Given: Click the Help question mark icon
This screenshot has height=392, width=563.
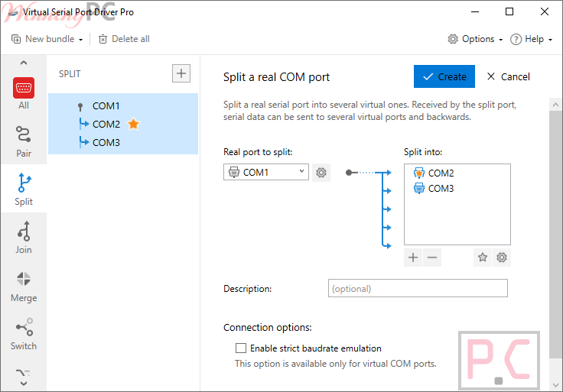Looking at the screenshot, I should 516,39.
